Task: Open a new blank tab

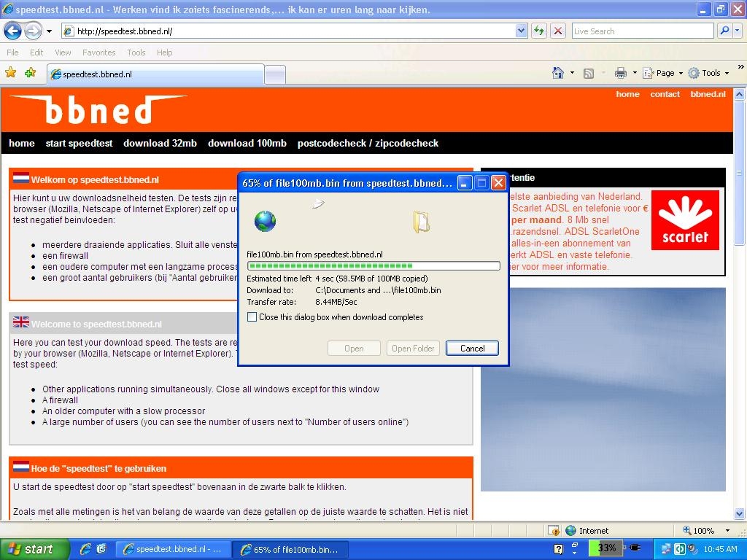Action: pyautogui.click(x=275, y=75)
